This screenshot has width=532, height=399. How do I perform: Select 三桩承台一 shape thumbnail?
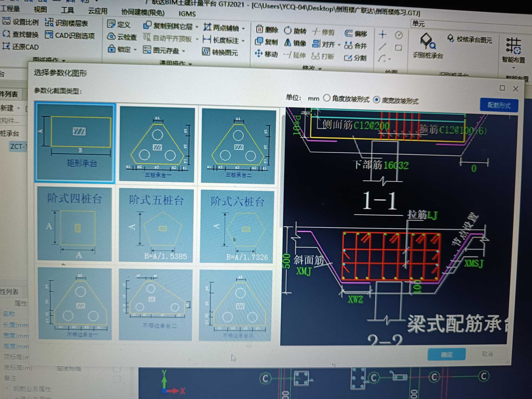157,144
